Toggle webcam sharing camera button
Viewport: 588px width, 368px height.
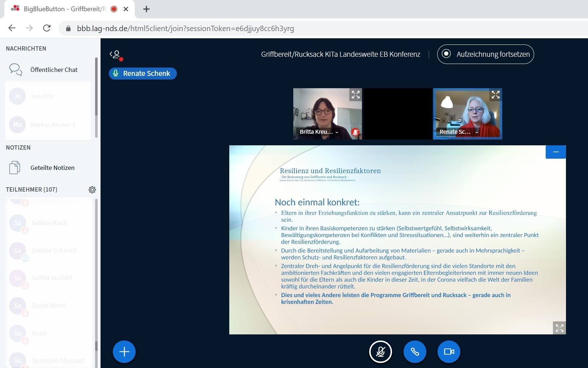(x=449, y=352)
